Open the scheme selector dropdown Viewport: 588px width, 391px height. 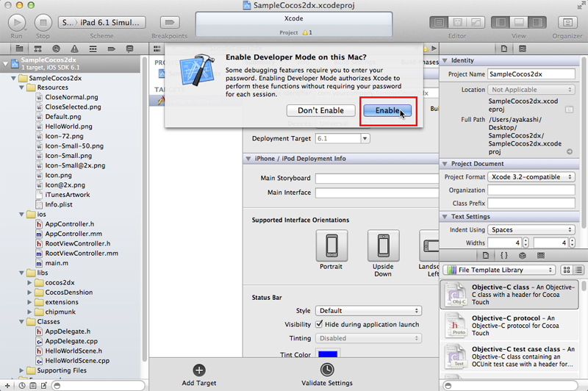pyautogui.click(x=102, y=23)
